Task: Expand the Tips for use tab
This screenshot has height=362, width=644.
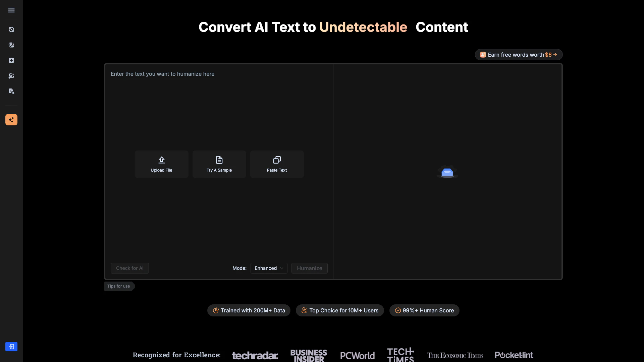Action: pos(119,286)
